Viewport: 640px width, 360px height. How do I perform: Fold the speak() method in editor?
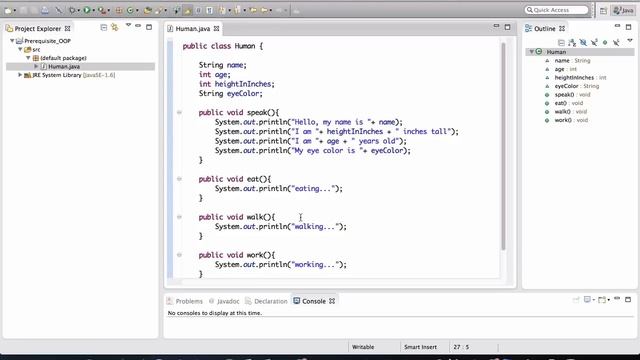(x=179, y=112)
